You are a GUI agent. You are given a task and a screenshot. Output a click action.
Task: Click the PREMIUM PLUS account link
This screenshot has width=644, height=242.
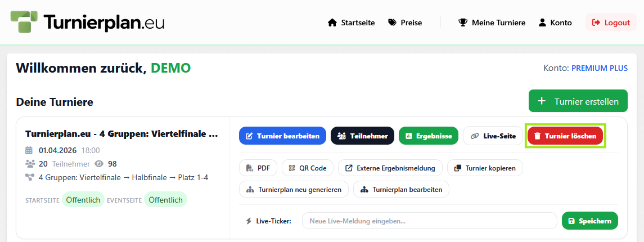tap(599, 68)
